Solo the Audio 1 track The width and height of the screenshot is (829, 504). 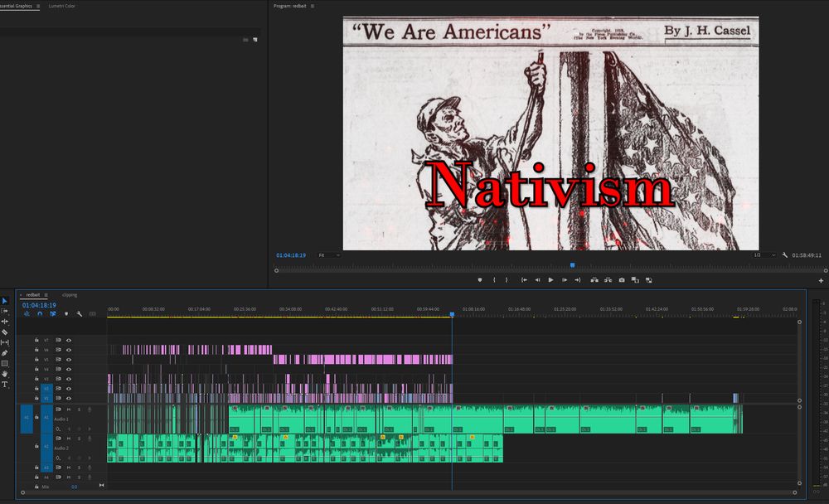(x=80, y=409)
